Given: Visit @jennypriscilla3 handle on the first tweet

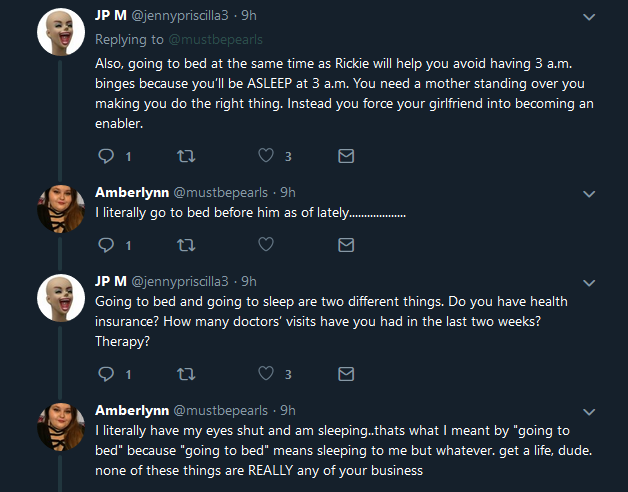Looking at the screenshot, I should tap(180, 16).
